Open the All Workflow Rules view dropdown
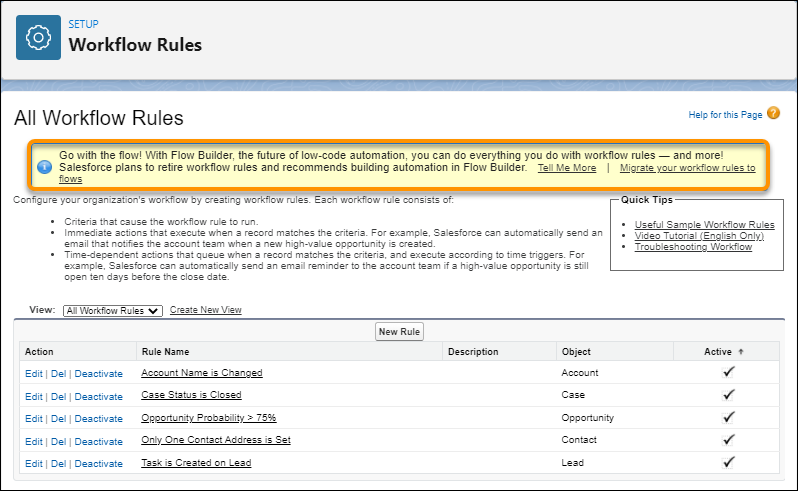This screenshot has width=798, height=491. (112, 311)
